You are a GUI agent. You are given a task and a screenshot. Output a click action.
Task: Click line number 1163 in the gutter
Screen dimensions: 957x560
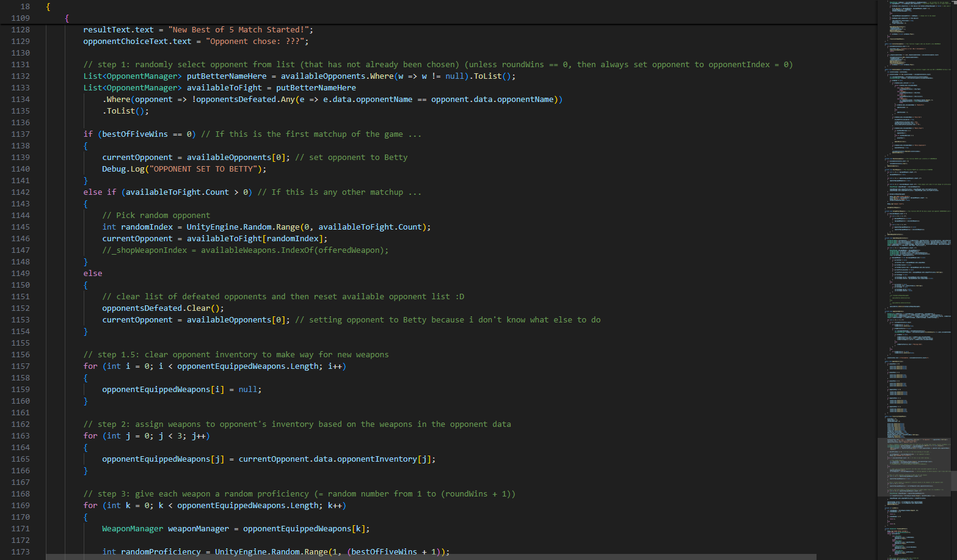(x=20, y=436)
